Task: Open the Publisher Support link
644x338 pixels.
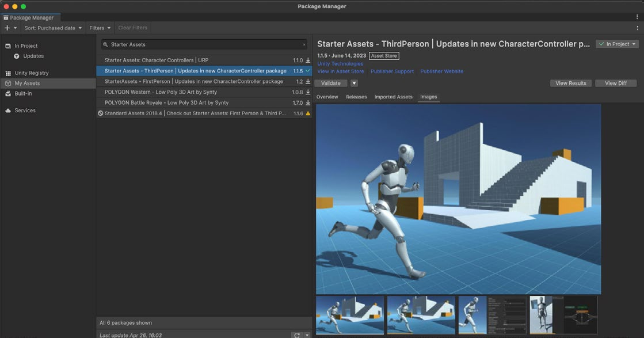Action: pyautogui.click(x=393, y=71)
